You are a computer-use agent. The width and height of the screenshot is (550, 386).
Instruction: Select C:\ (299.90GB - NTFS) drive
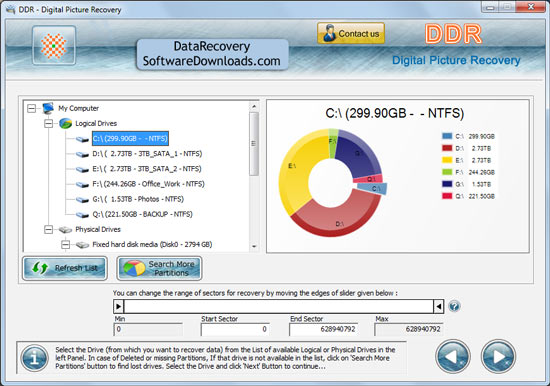click(x=130, y=138)
